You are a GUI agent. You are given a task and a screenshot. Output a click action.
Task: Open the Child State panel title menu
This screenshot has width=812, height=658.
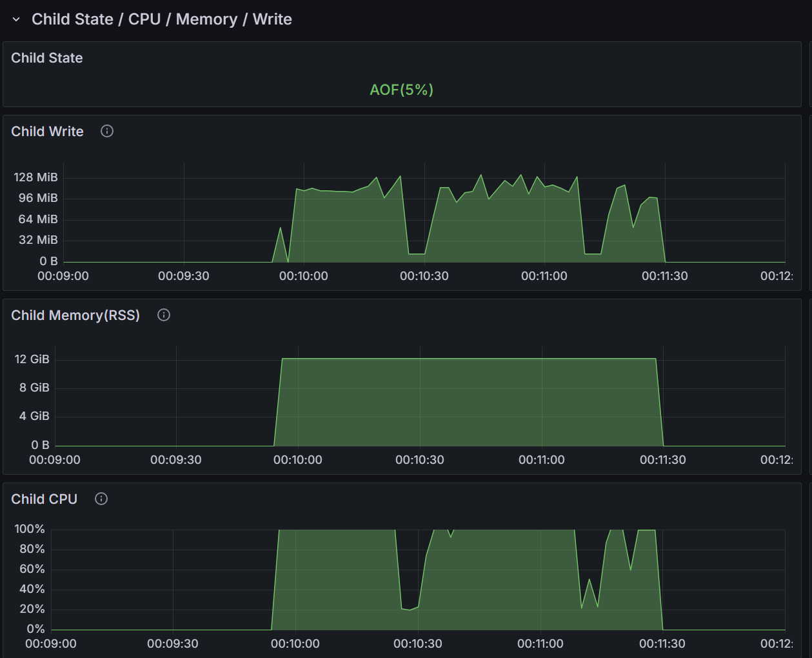(47, 58)
